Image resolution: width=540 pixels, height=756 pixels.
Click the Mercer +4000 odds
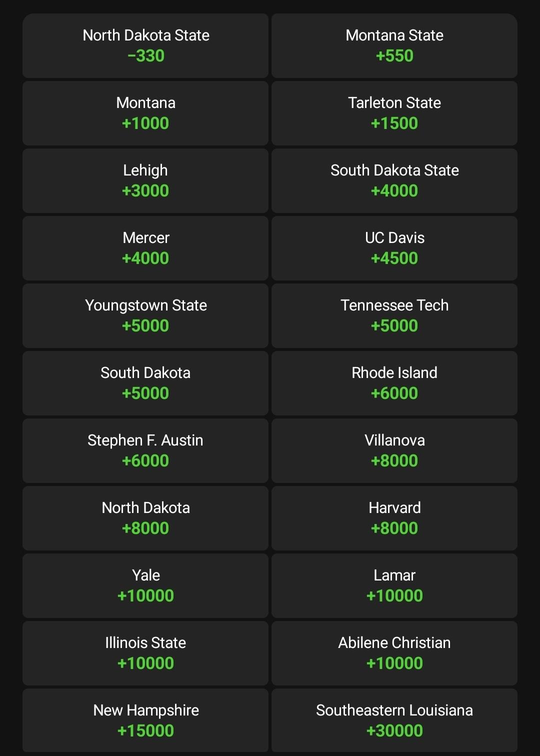(x=145, y=248)
